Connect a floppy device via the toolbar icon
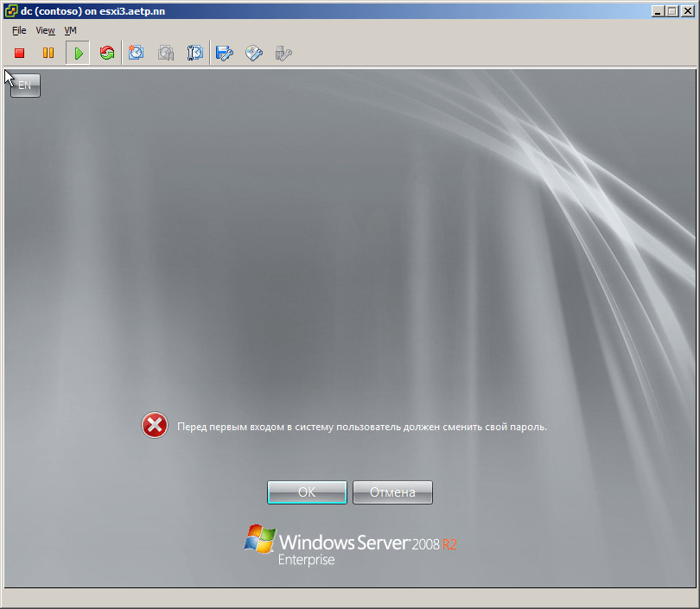 tap(224, 53)
